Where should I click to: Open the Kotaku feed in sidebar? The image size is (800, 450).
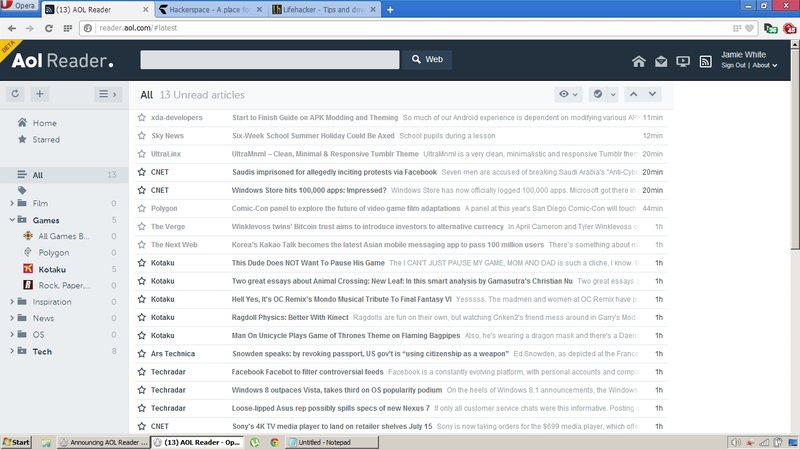pyautogui.click(x=52, y=269)
